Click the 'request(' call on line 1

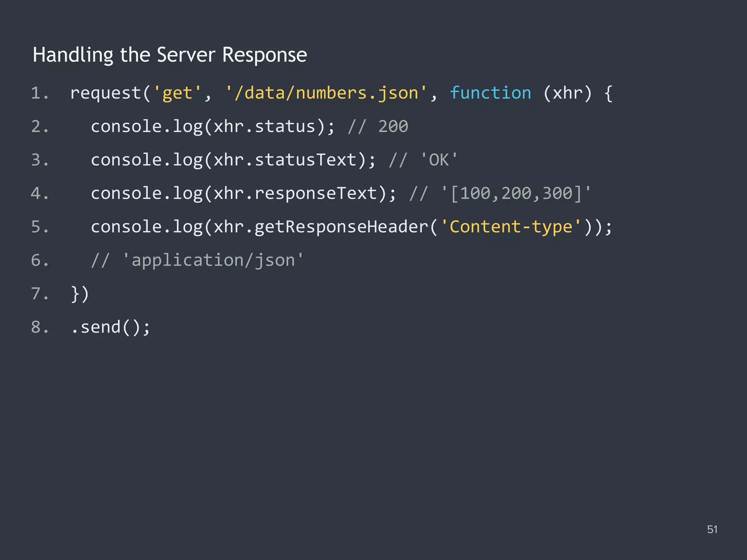click(x=110, y=93)
